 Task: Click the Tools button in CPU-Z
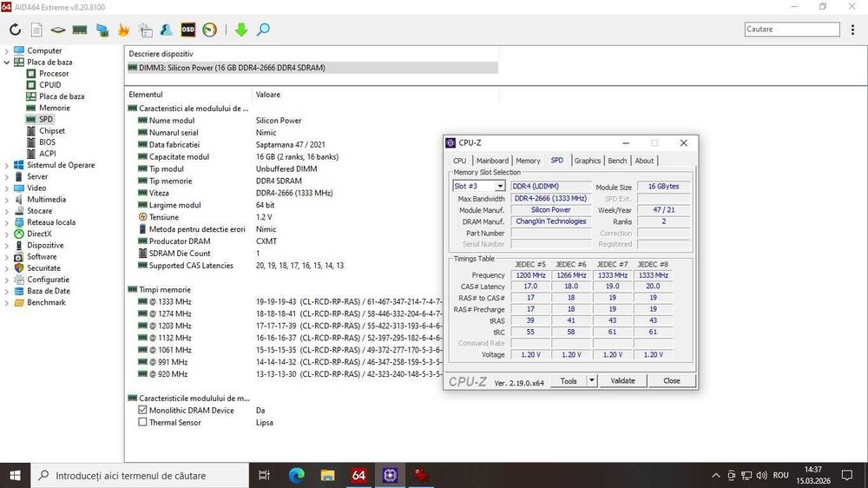click(x=569, y=380)
